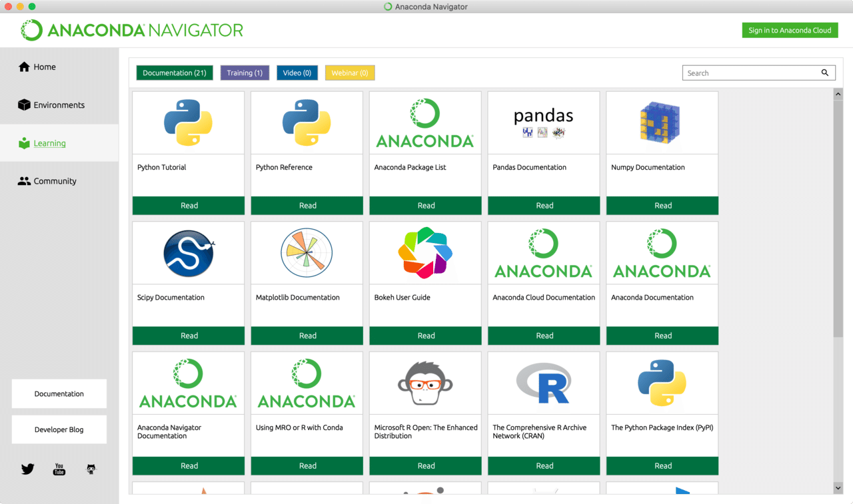Screen dimensions: 853x504
Task: Select the Learning tab
Action: (59, 143)
